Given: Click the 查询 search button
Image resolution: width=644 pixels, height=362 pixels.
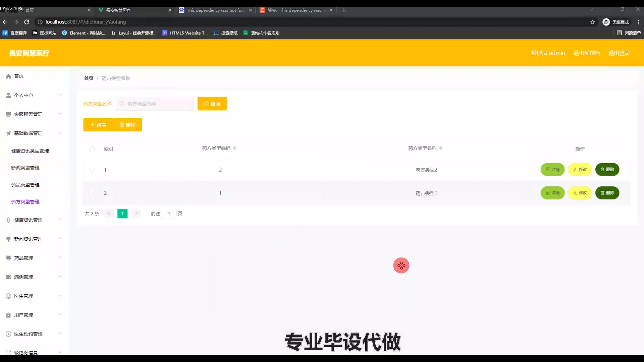Looking at the screenshot, I should (x=212, y=104).
